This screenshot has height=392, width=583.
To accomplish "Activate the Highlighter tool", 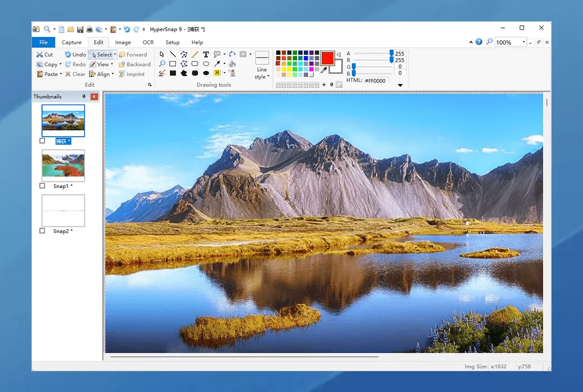I will pyautogui.click(x=217, y=73).
